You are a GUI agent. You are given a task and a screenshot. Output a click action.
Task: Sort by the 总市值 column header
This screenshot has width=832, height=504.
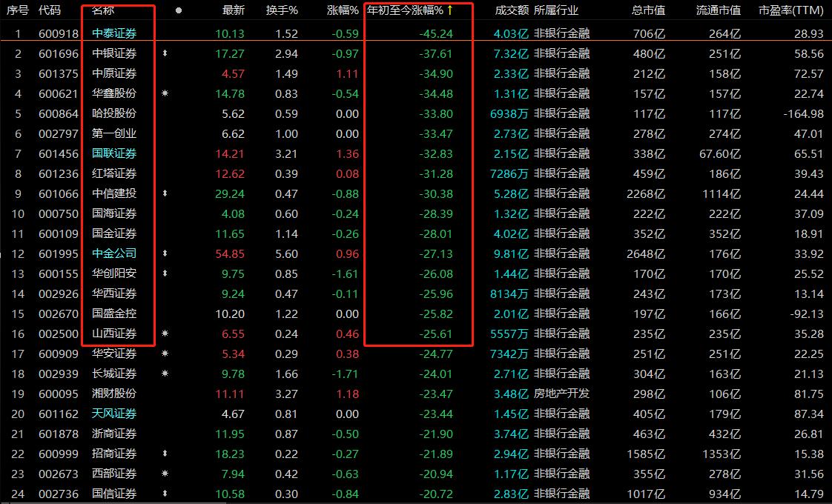tap(648, 10)
